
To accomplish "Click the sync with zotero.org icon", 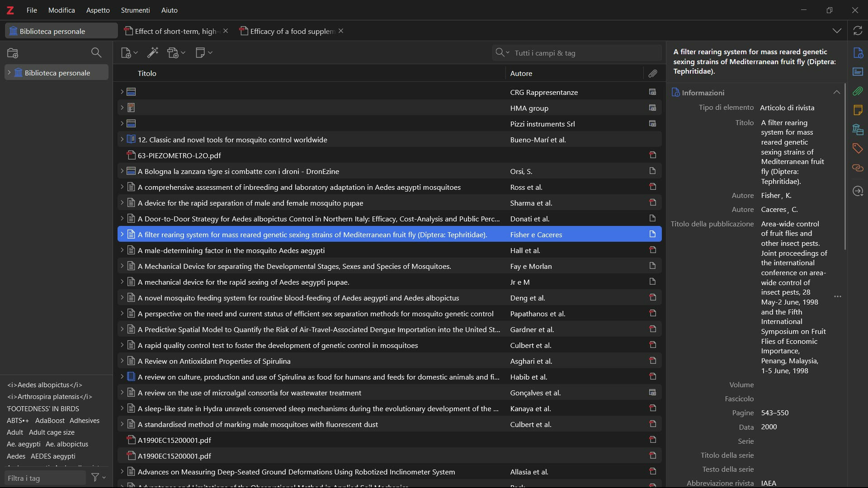I will click(x=858, y=31).
